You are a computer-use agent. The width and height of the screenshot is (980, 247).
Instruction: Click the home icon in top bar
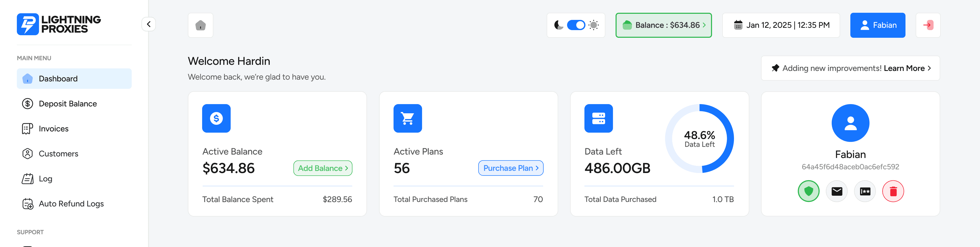[201, 25]
